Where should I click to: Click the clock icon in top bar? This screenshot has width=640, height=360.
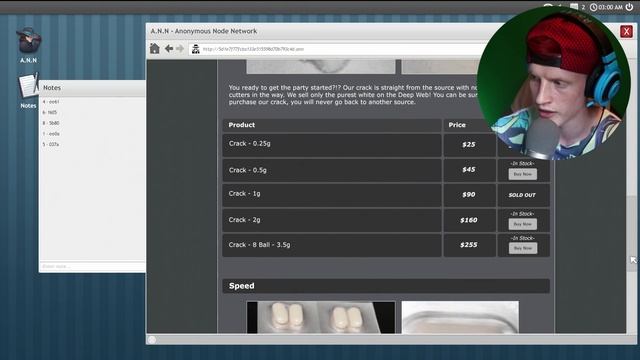click(x=593, y=7)
